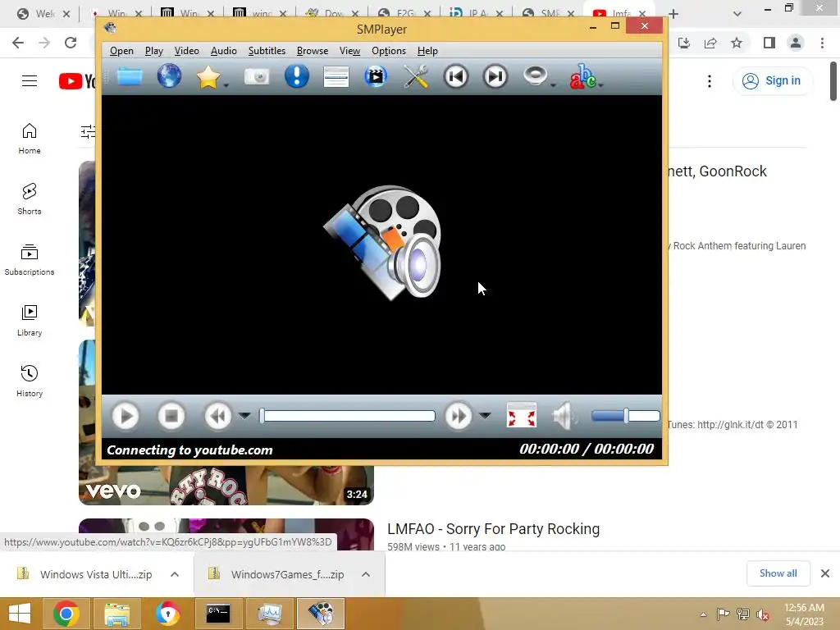The image size is (840, 630).
Task: Open LMFAO - Sorry For Party Rocking video
Action: tap(493, 529)
